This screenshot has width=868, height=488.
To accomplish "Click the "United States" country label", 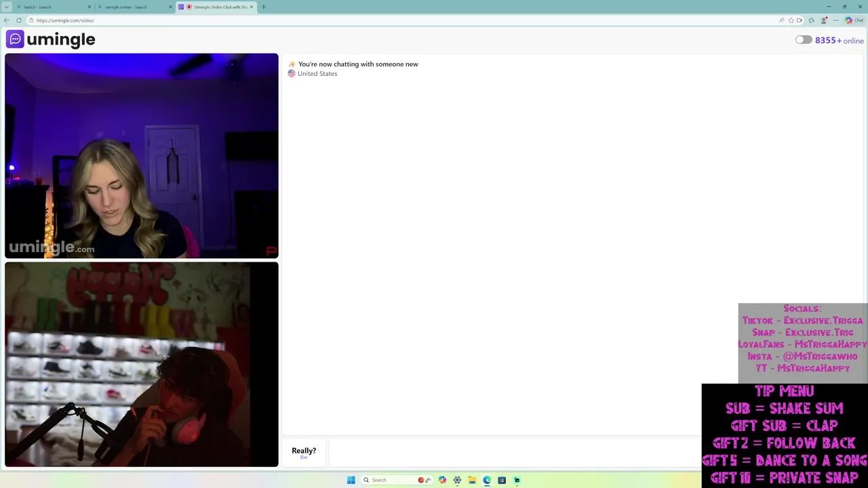I will (317, 74).
